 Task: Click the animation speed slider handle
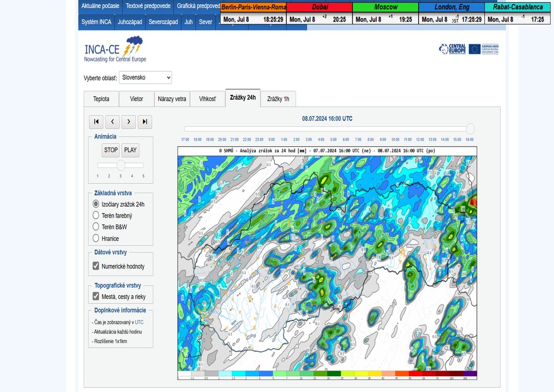coord(121,165)
